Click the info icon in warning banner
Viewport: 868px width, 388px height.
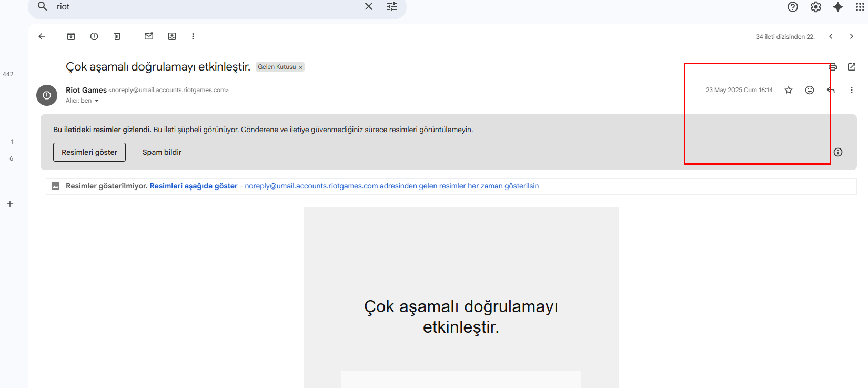[838, 152]
